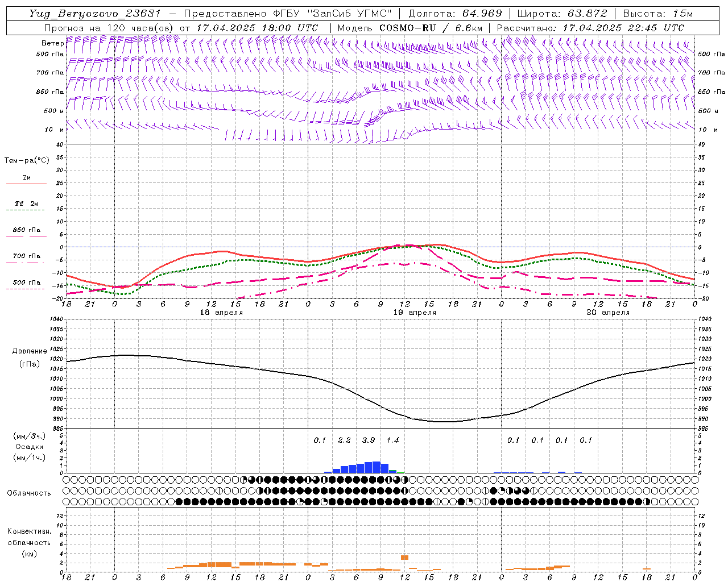Click the Конвективн. convective cloud label
Screen dimensions: 728x582
tap(29, 531)
